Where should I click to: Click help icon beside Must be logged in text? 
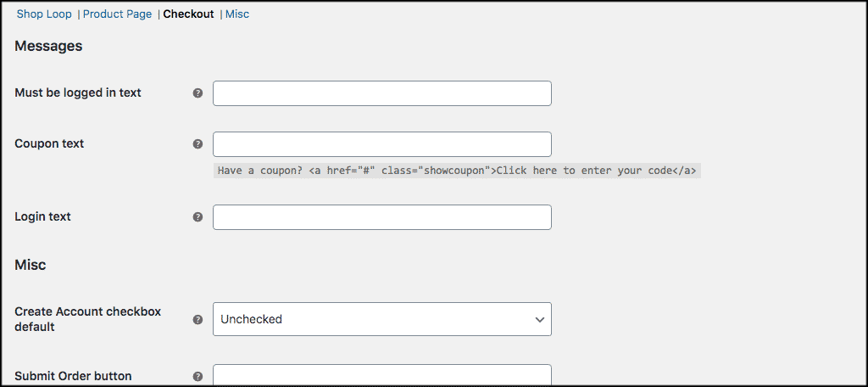coord(198,93)
